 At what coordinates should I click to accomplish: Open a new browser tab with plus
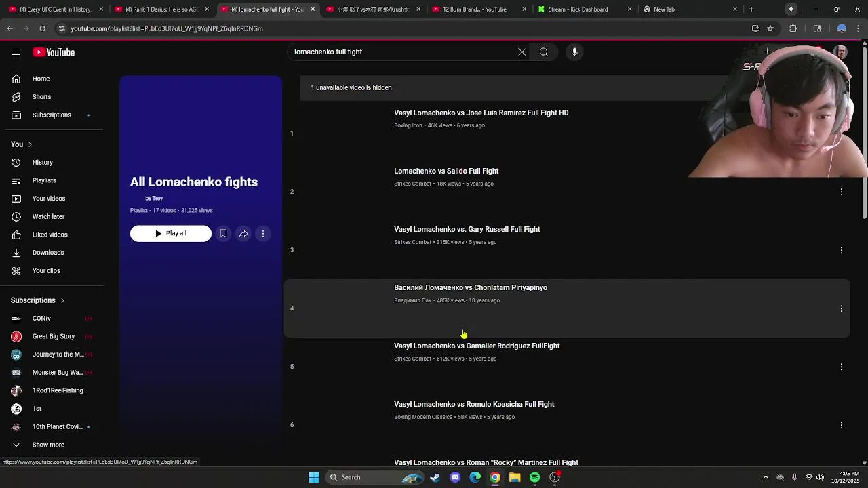point(751,9)
